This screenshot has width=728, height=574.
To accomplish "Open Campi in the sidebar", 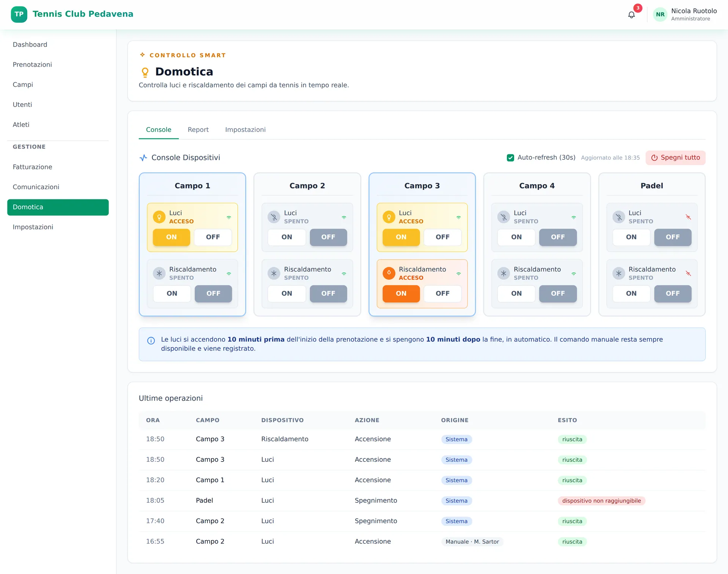I will click(58, 85).
